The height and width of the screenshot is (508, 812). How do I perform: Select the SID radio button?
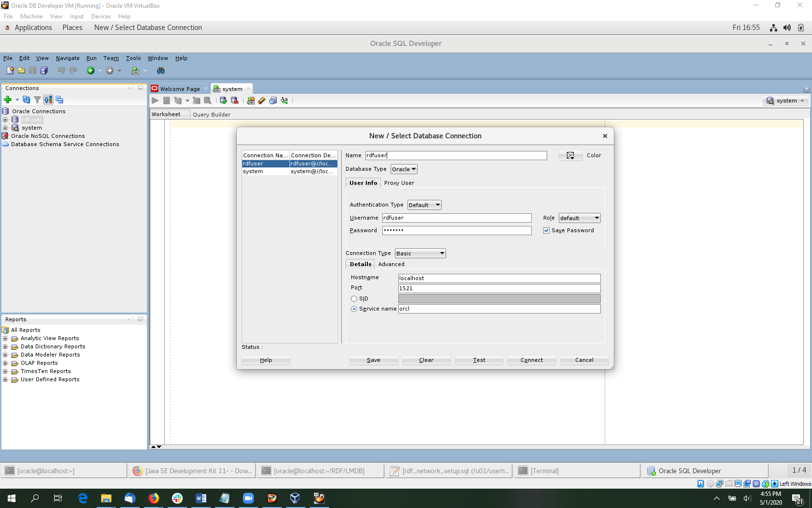click(354, 299)
